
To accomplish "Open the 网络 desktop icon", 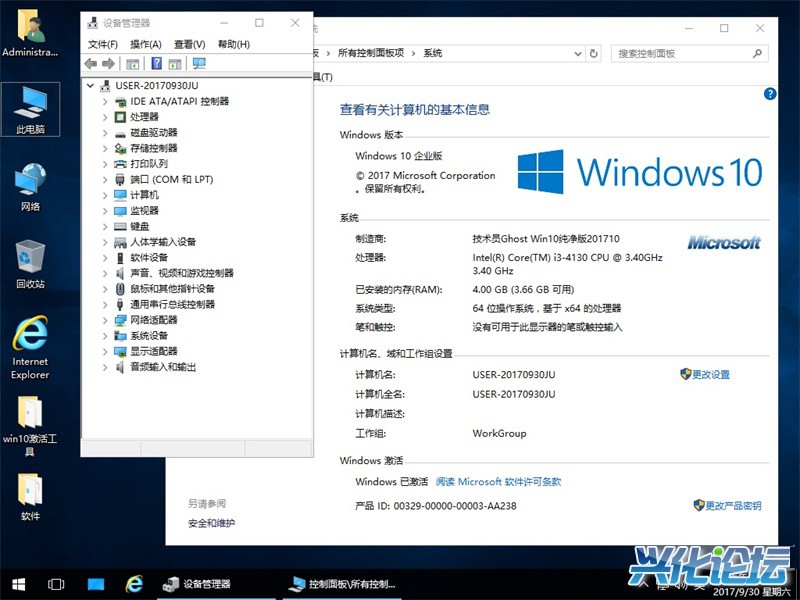I will click(x=31, y=187).
